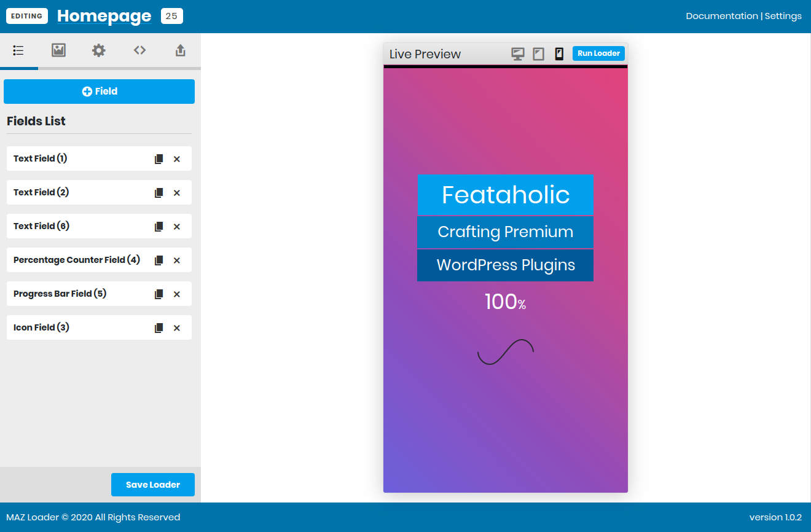Click the EDITING status badge
This screenshot has width=811, height=532.
[x=27, y=16]
